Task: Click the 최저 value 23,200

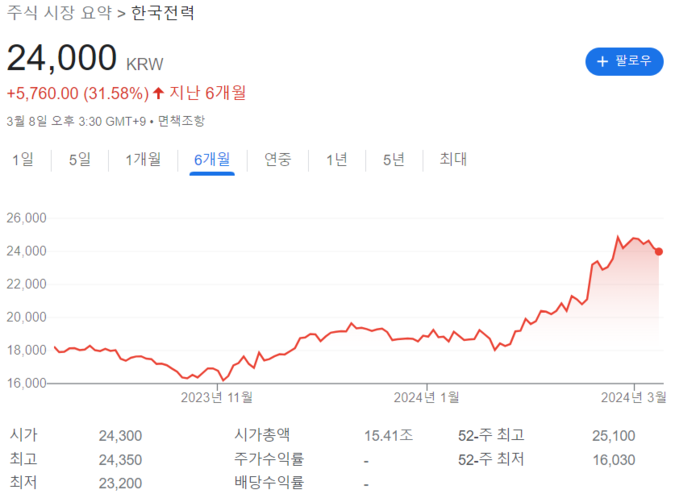Action: (x=121, y=483)
